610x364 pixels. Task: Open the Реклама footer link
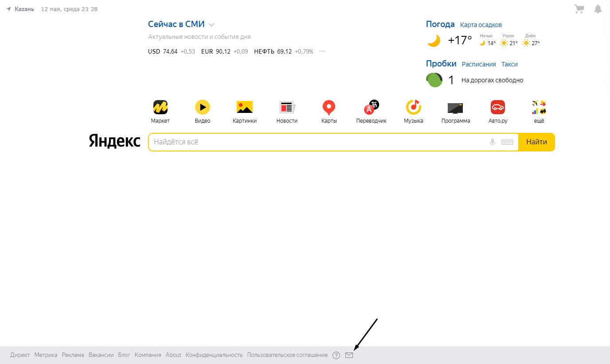coord(73,355)
